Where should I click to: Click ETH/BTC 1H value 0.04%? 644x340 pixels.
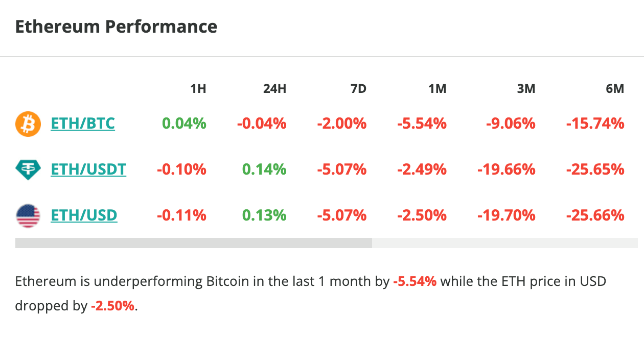[184, 124]
